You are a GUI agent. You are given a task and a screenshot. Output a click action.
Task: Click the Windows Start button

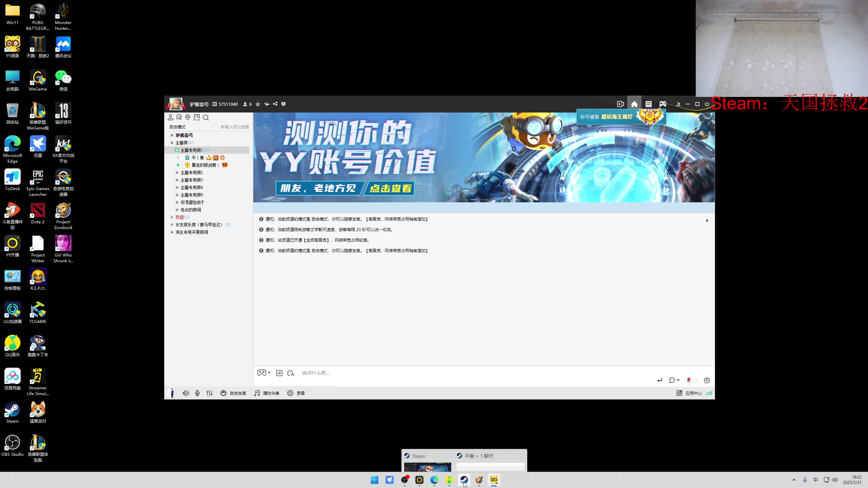(375, 480)
